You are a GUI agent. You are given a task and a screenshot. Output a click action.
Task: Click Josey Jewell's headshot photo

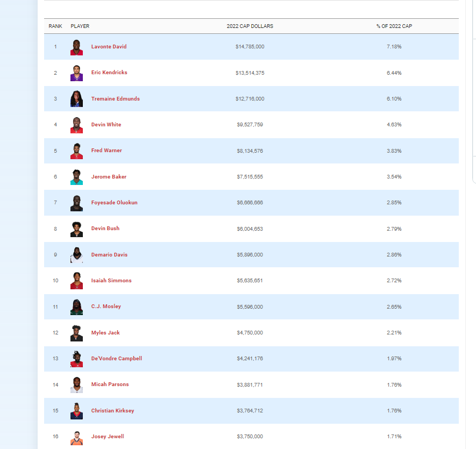(76, 437)
